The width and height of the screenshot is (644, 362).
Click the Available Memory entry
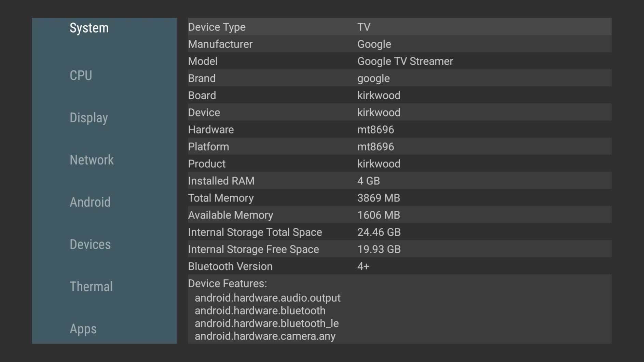(376, 215)
